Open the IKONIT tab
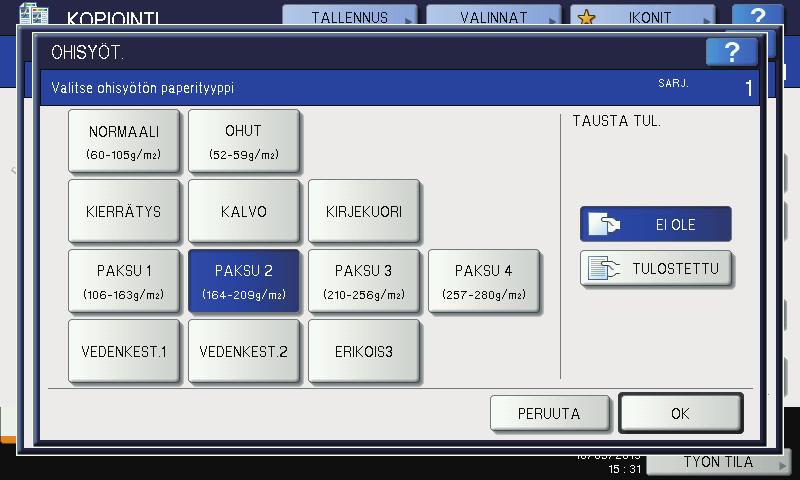The image size is (800, 480). click(x=642, y=15)
